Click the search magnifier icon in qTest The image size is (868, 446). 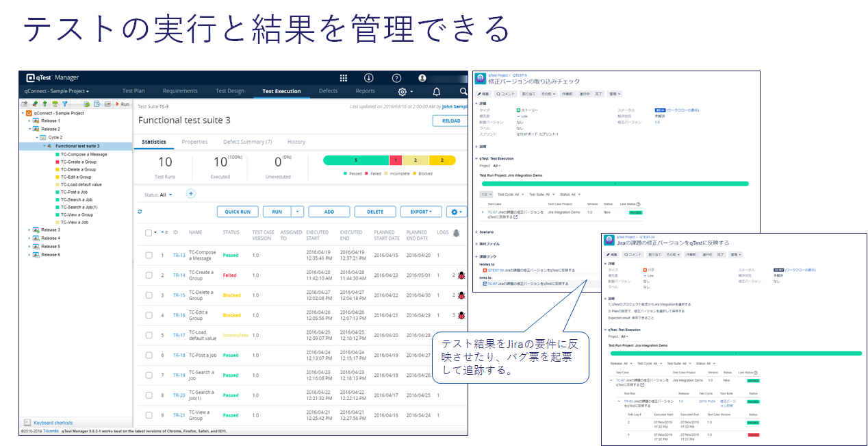coord(463,91)
